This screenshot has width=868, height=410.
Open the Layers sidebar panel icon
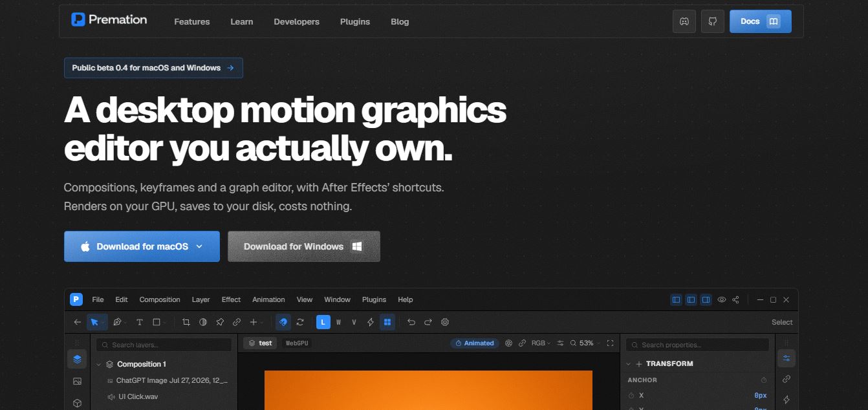coord(77,359)
